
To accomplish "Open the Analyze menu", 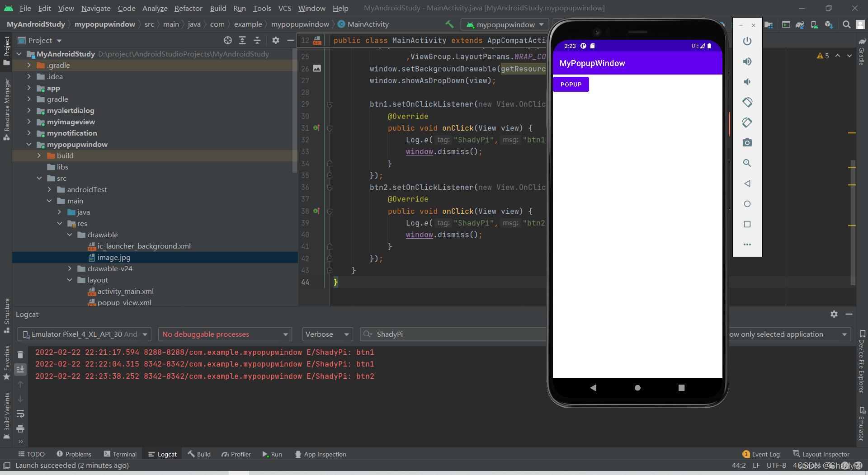I will click(x=155, y=8).
